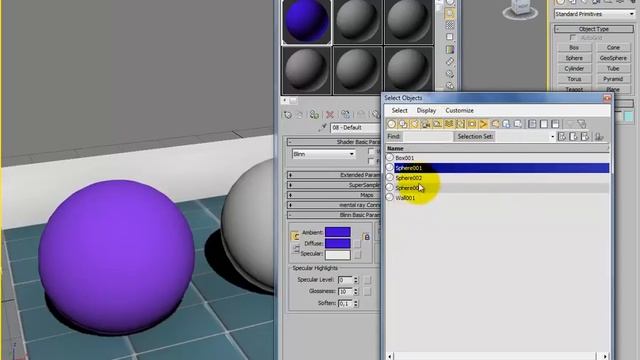
Task: Toggle the Wall001 row circle icon
Action: pyautogui.click(x=390, y=197)
